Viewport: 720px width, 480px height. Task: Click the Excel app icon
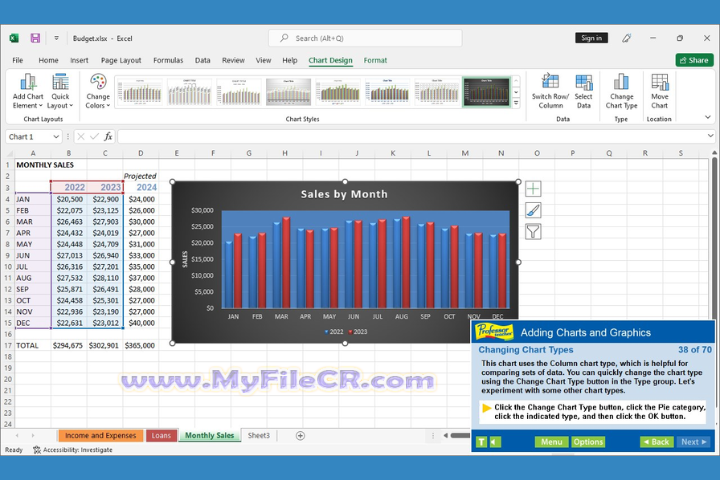coord(14,38)
